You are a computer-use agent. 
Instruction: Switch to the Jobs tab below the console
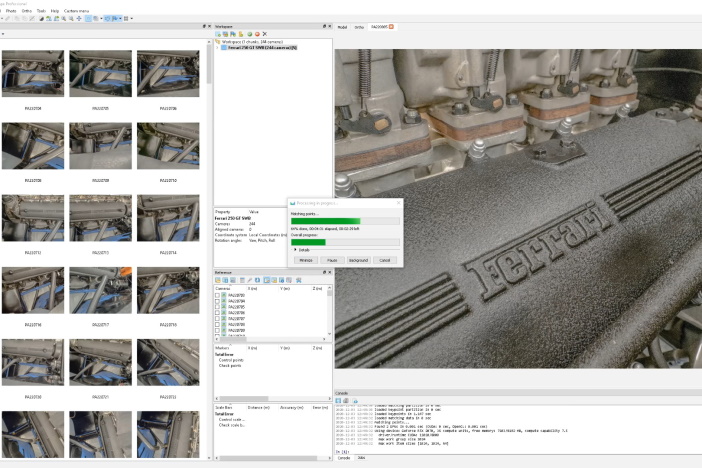tap(361, 458)
